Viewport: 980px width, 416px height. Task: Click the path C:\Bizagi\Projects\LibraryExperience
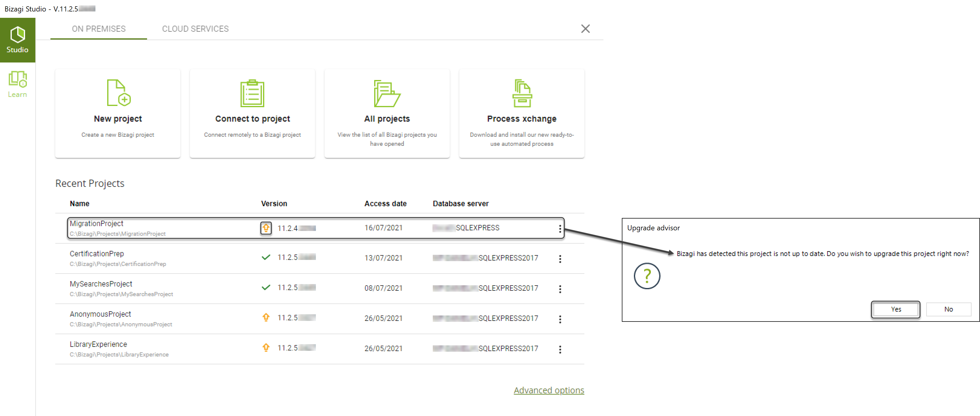tap(119, 354)
